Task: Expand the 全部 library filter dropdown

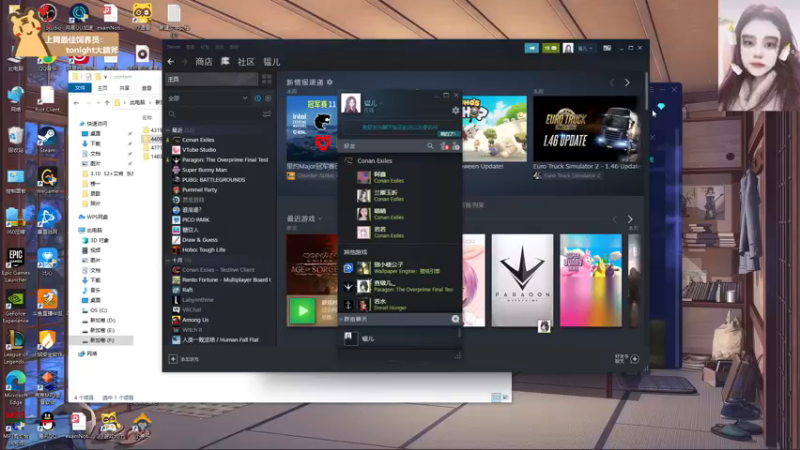Action: pos(208,98)
